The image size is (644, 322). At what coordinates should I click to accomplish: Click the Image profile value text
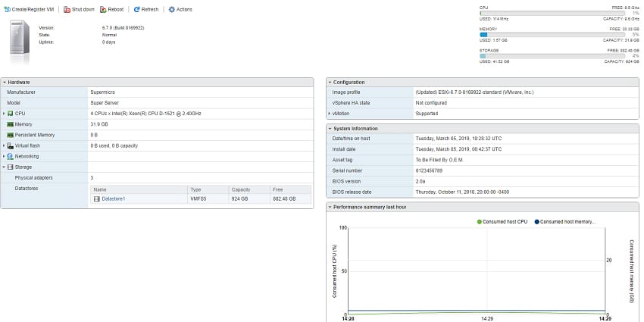[x=474, y=92]
